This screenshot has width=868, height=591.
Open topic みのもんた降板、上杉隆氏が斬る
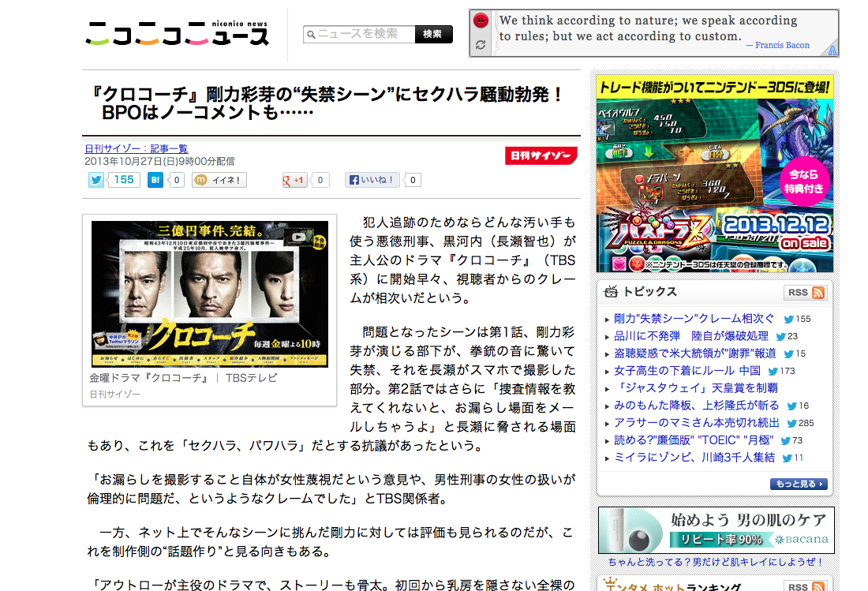pyautogui.click(x=697, y=405)
